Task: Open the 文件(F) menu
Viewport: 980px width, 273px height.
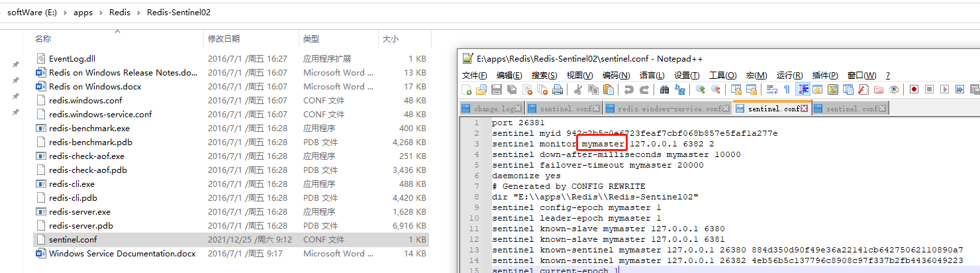Action: click(474, 76)
